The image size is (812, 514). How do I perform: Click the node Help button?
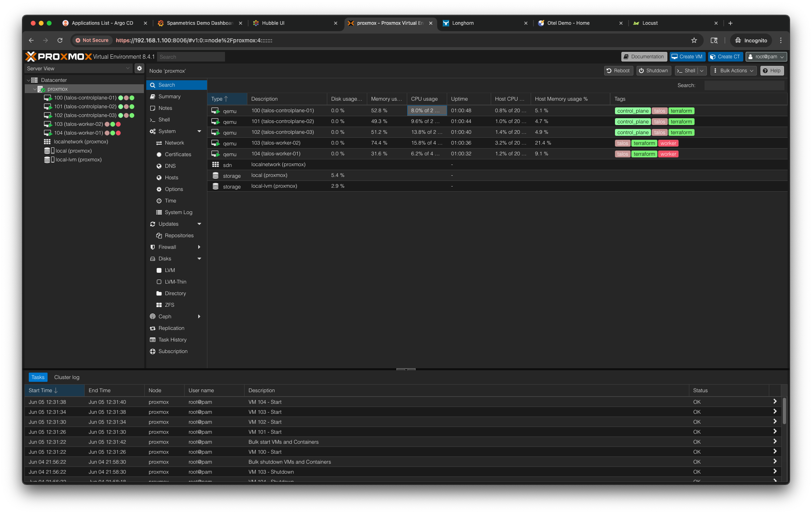pos(772,71)
